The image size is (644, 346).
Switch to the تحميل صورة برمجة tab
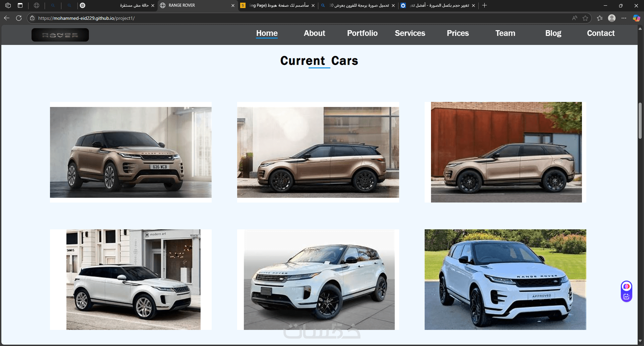[x=358, y=5]
